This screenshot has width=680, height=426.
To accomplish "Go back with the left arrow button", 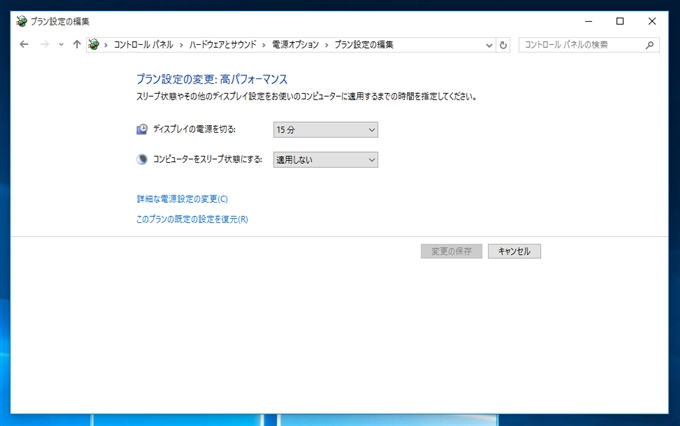I will click(24, 44).
